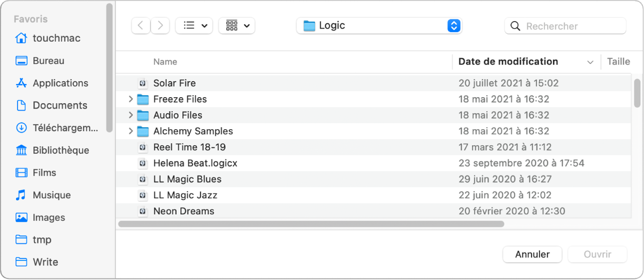Select Téléchargements in the Favoris sidebar
This screenshot has height=280, width=644.
pyautogui.click(x=65, y=128)
